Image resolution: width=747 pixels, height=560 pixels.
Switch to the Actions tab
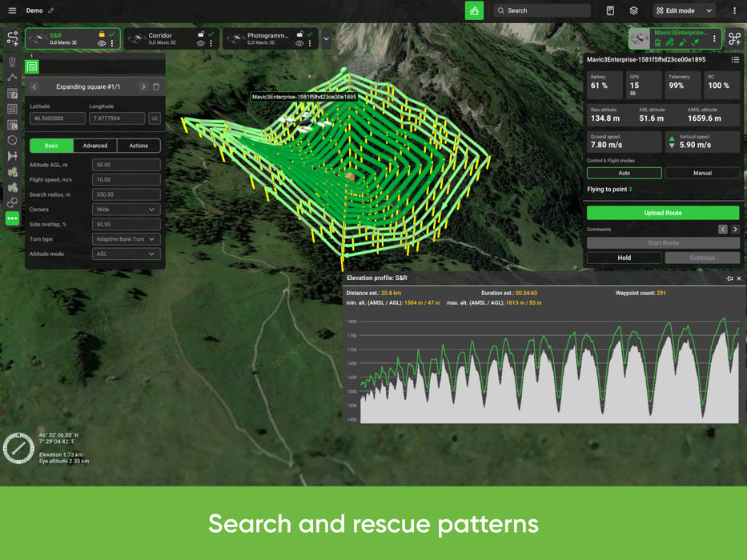[138, 146]
